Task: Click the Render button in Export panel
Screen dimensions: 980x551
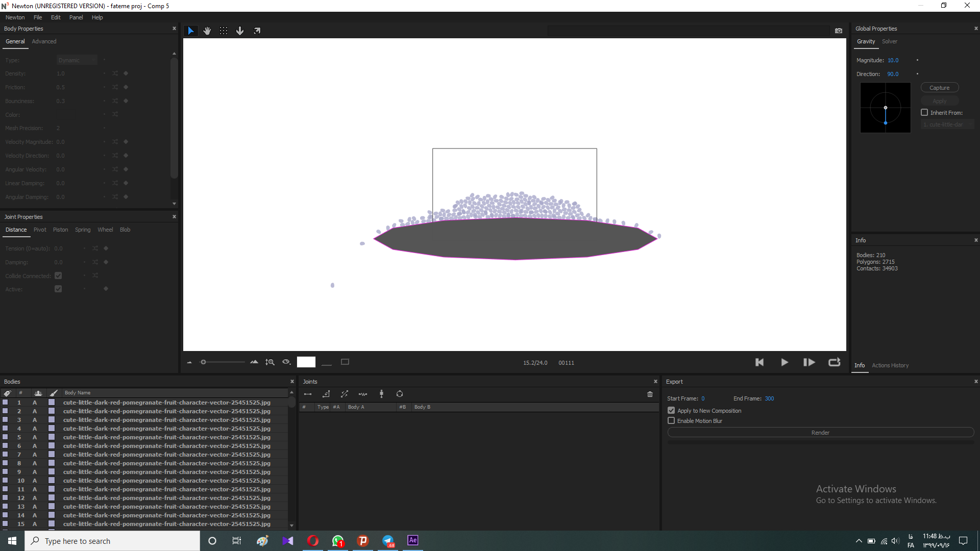Action: tap(820, 433)
